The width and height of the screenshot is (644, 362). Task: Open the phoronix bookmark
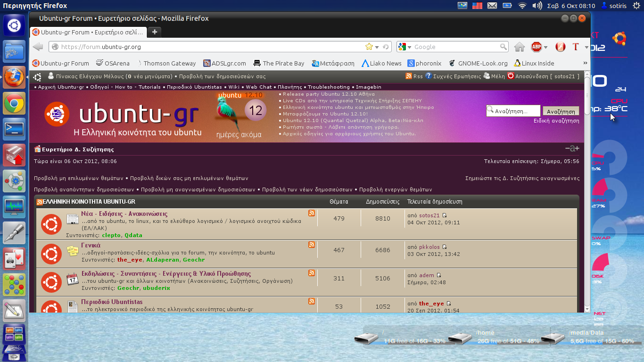424,63
